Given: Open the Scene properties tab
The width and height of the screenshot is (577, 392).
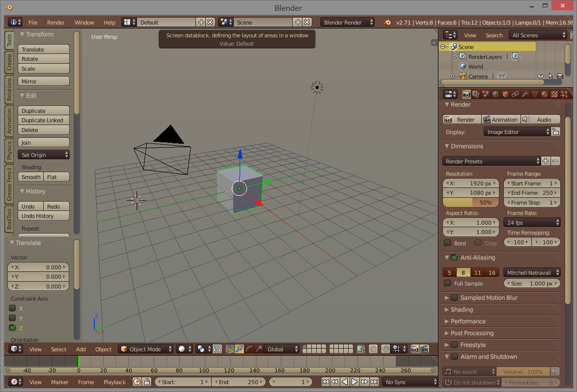Looking at the screenshot, I should click(486, 94).
